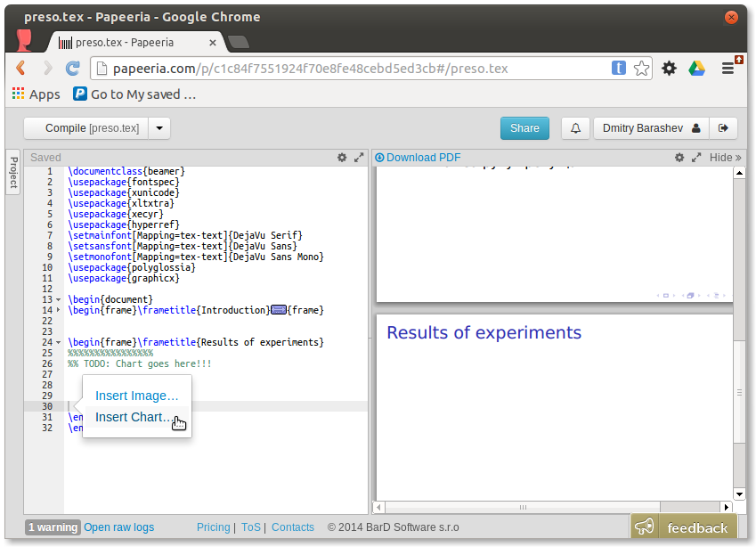756x547 pixels.
Task: Choose Insert Chart... from popup menu
Action: pyautogui.click(x=137, y=417)
